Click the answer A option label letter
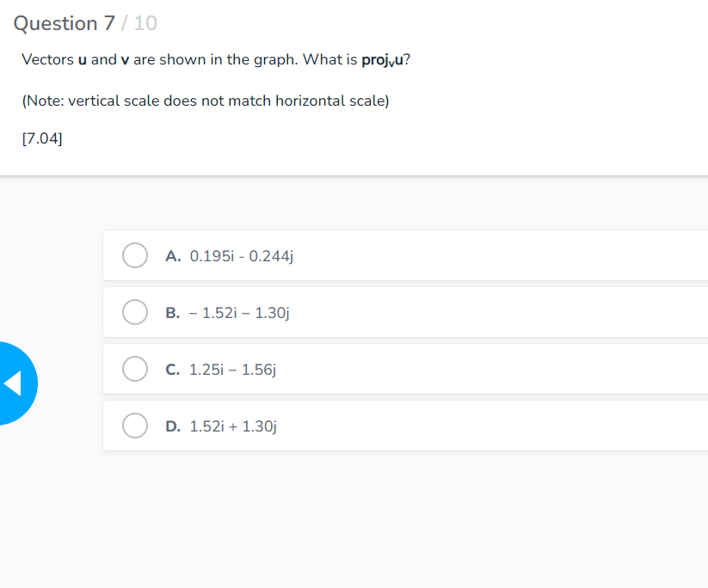708x588 pixels. pyautogui.click(x=173, y=255)
